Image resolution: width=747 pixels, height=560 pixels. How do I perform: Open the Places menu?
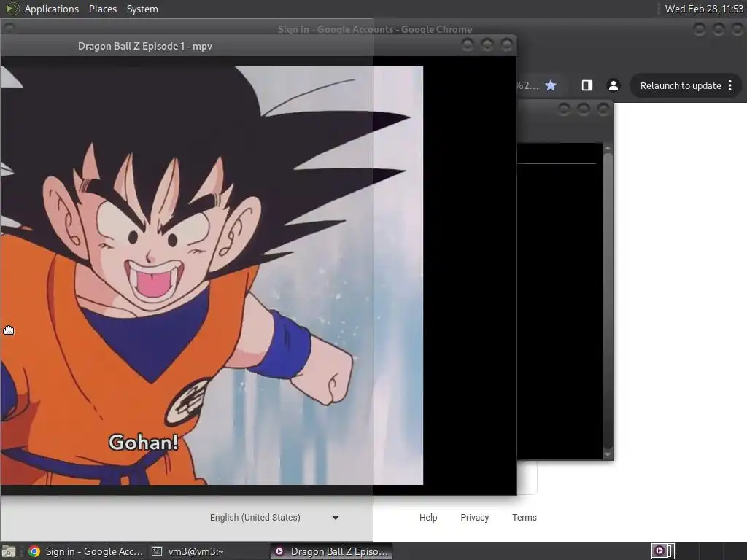coord(102,9)
